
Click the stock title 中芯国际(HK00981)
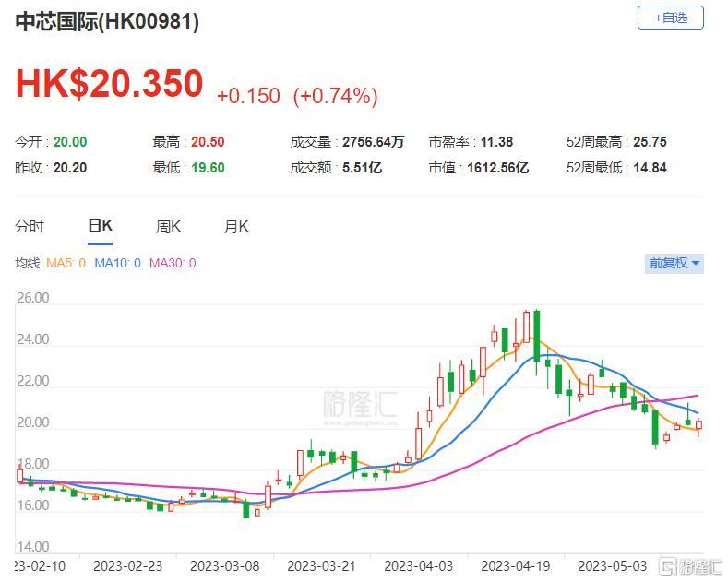[x=107, y=21]
